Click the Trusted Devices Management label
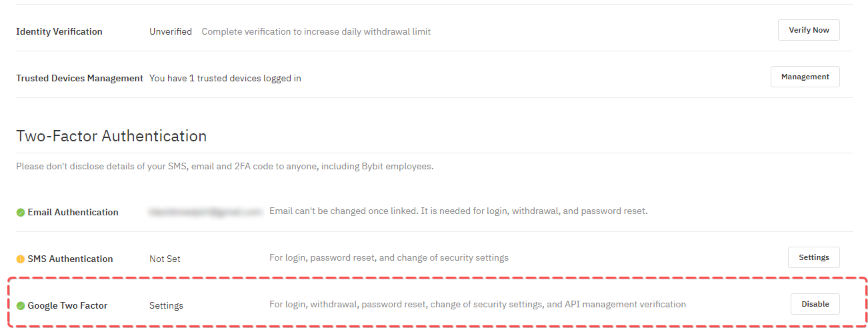This screenshot has height=334, width=868. point(79,78)
